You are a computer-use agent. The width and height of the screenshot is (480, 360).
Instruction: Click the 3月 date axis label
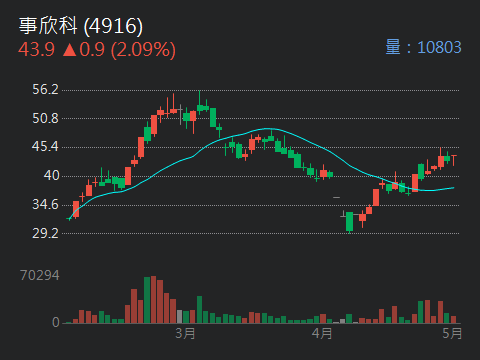(185, 333)
